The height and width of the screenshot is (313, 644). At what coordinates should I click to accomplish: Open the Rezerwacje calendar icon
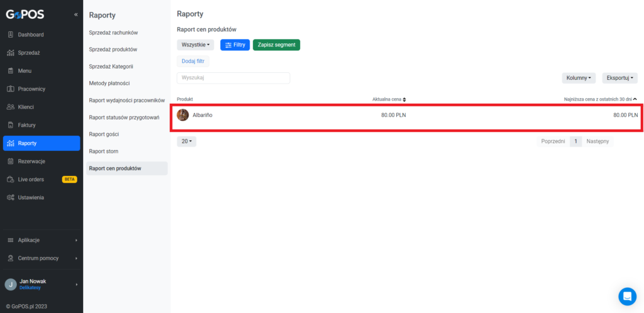(x=11, y=162)
